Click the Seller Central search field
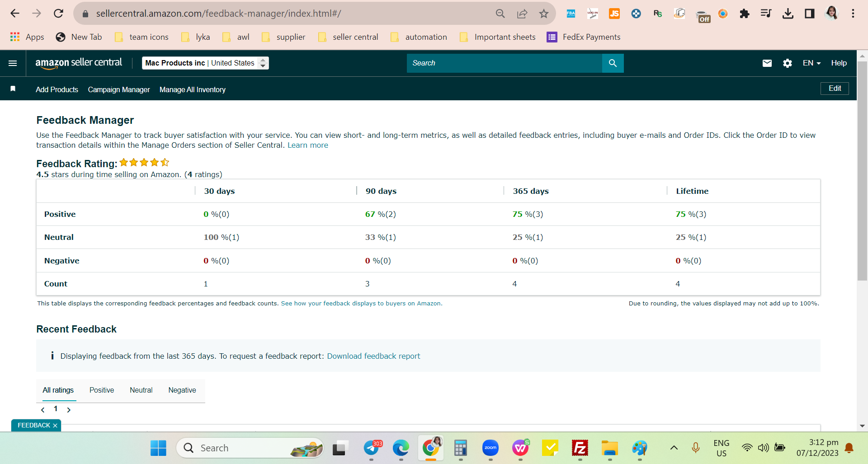This screenshot has width=868, height=464. [505, 63]
